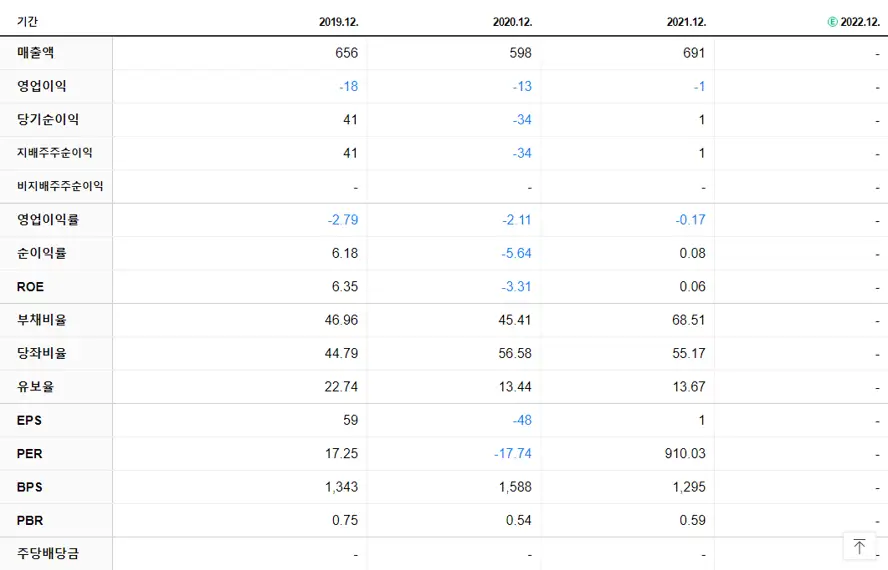The height and width of the screenshot is (570, 888).
Task: Click the 당기순이익 row label
Action: click(x=48, y=120)
